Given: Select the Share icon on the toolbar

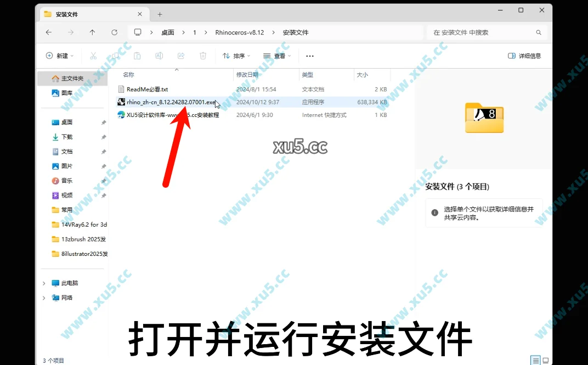Looking at the screenshot, I should point(181,55).
